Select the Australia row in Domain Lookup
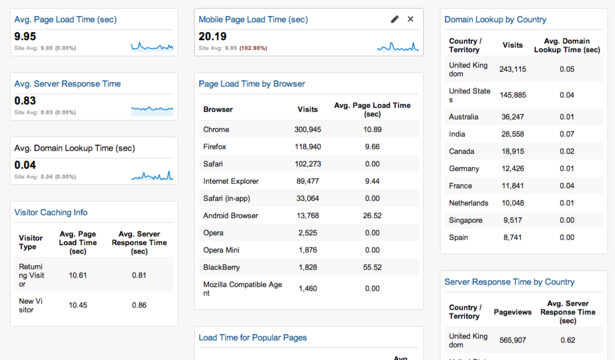Image resolution: width=615 pixels, height=360 pixels. click(x=524, y=117)
